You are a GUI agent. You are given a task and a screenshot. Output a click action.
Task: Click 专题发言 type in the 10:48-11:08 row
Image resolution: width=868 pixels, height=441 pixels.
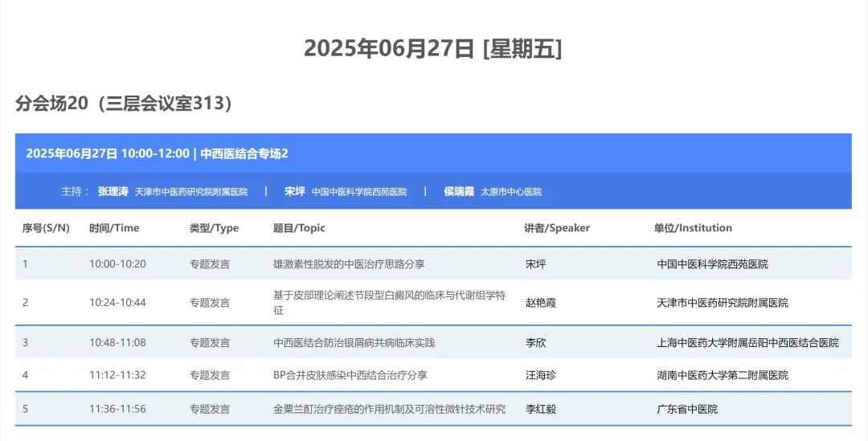pyautogui.click(x=210, y=342)
